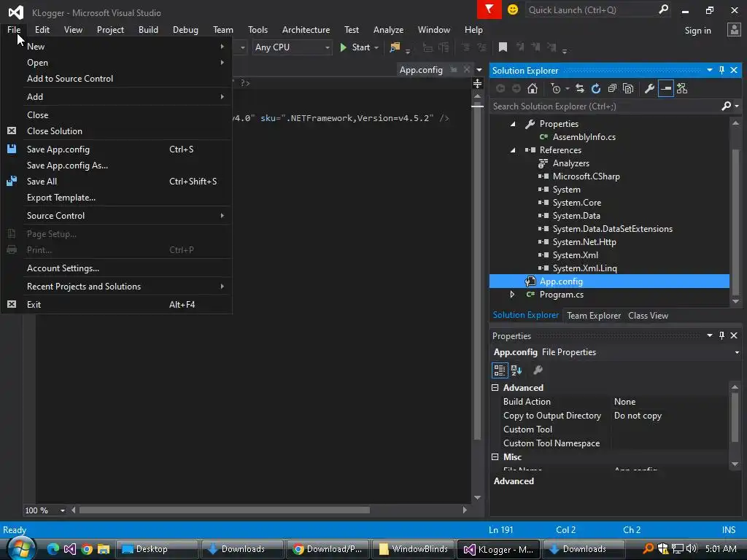The width and height of the screenshot is (747, 560).
Task: Click the account avatar icon beside Sign in
Action: 734,30
